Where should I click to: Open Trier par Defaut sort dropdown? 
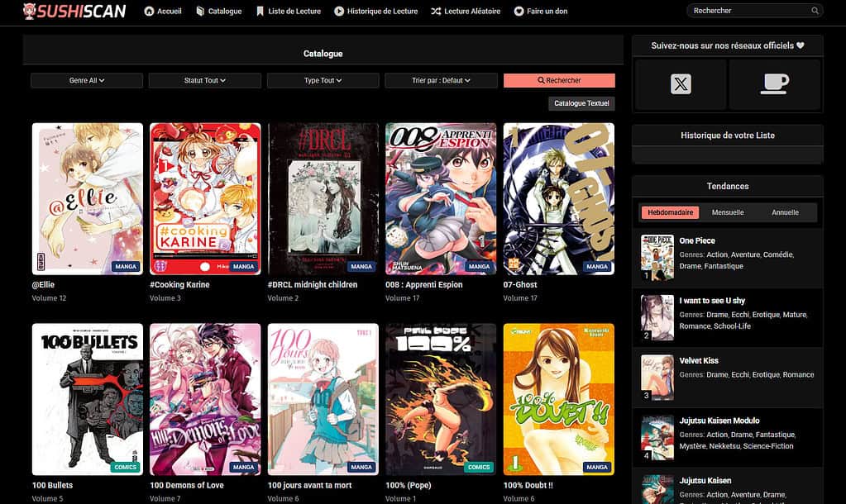441,81
